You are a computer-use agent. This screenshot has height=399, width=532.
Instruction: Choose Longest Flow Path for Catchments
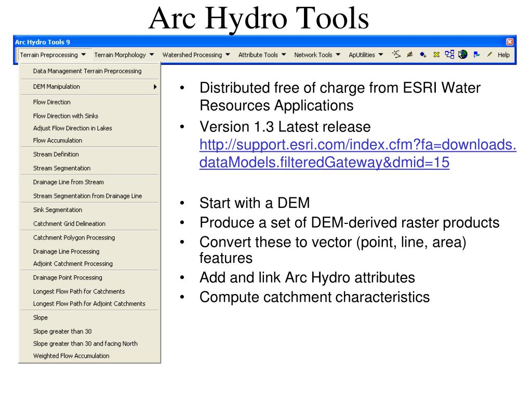pos(89,291)
